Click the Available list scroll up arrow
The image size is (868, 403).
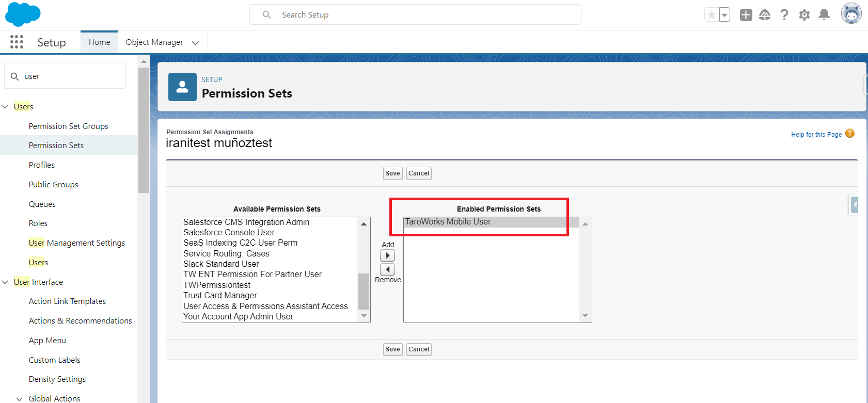(x=364, y=223)
